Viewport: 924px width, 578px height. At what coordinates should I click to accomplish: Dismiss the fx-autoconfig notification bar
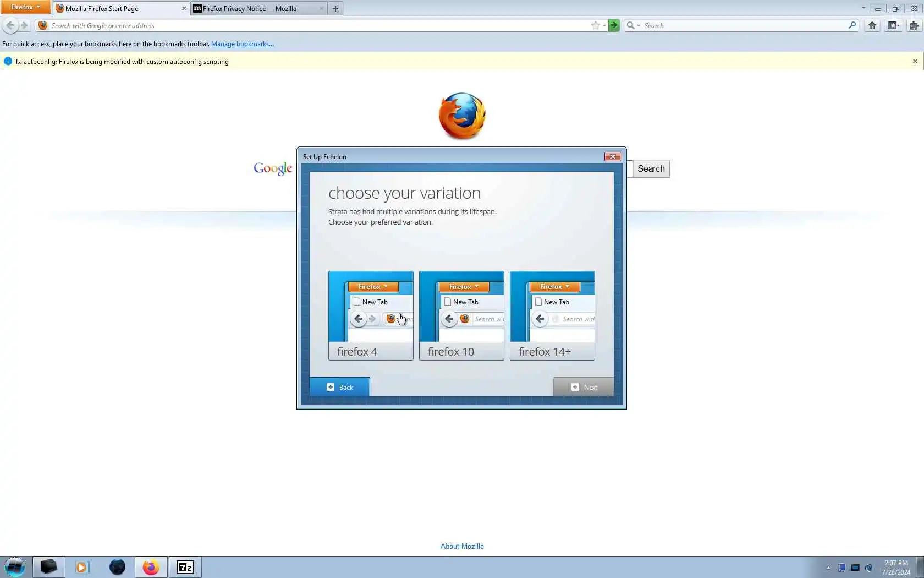pos(915,61)
